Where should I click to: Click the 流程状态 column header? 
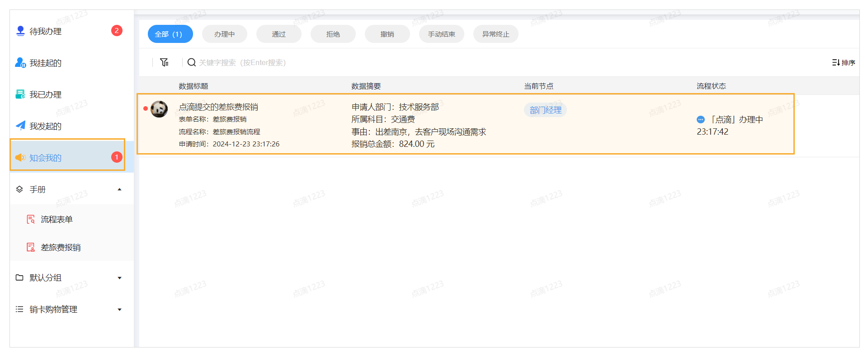tap(711, 86)
